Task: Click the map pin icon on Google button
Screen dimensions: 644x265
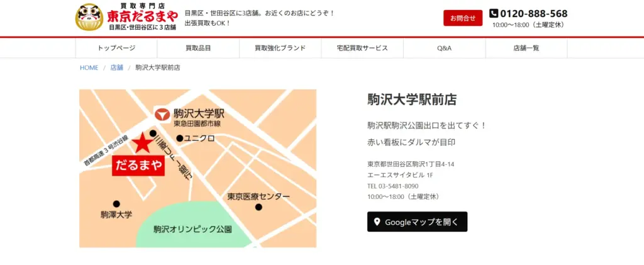Action: click(x=377, y=222)
